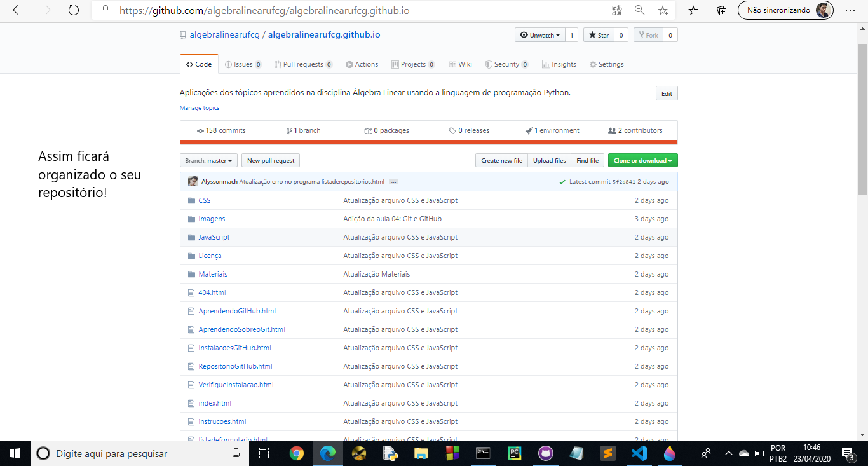Open the Collections icon in Edge toolbar

coord(722,10)
